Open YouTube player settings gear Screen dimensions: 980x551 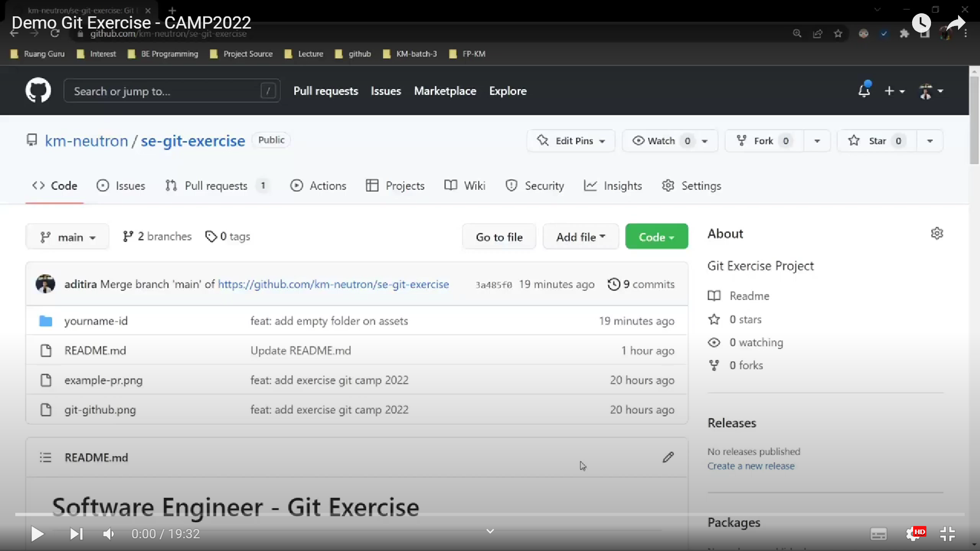pos(913,534)
